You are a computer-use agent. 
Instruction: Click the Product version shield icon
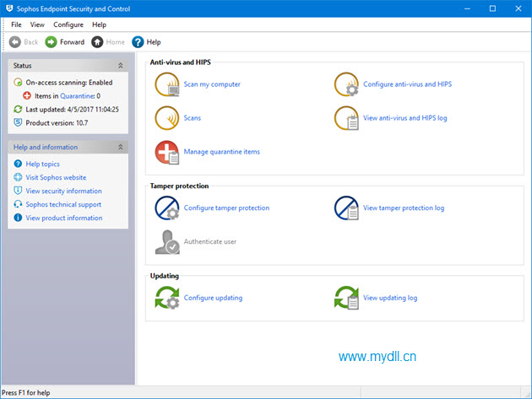(18, 122)
